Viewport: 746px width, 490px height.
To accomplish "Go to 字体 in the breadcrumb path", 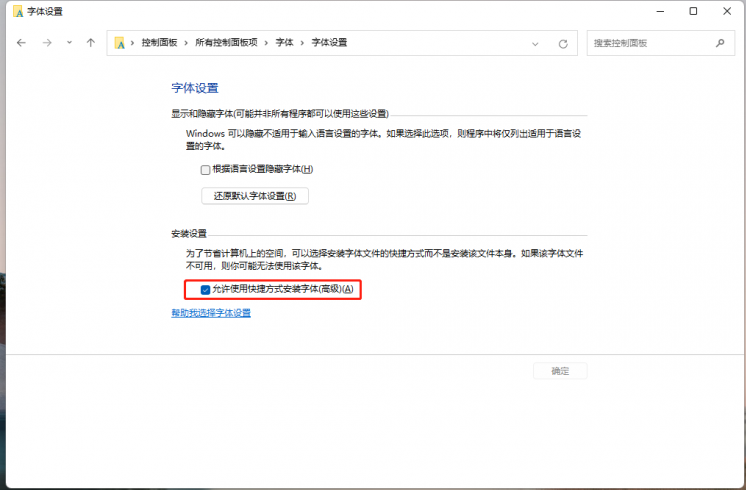I will (x=285, y=44).
